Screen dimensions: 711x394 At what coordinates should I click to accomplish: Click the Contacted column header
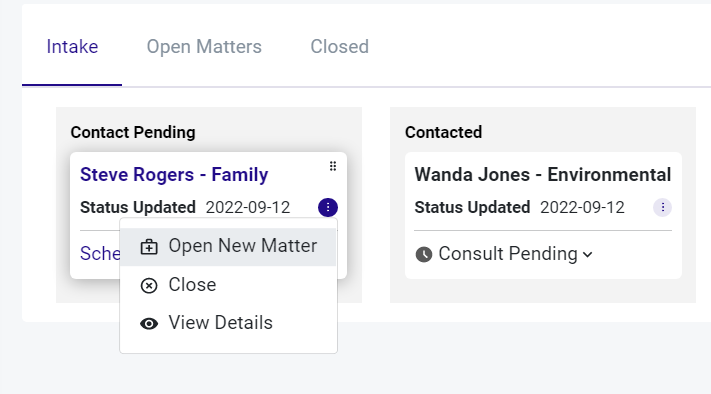[443, 132]
